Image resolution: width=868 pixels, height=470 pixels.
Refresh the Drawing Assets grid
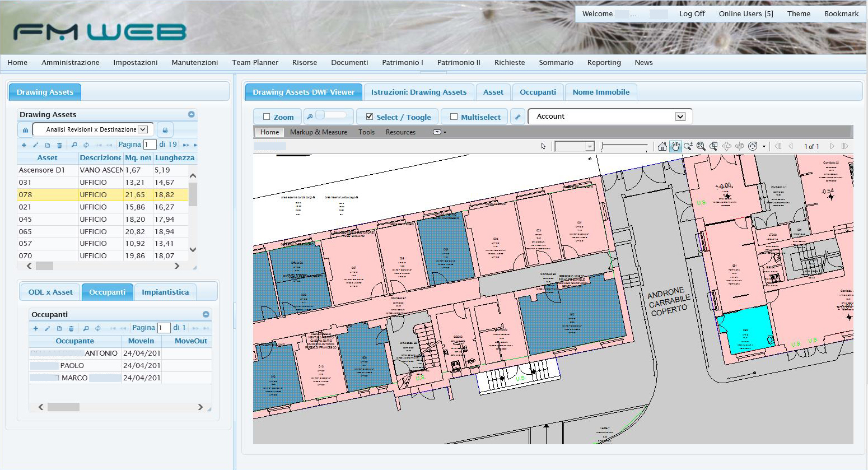click(86, 145)
